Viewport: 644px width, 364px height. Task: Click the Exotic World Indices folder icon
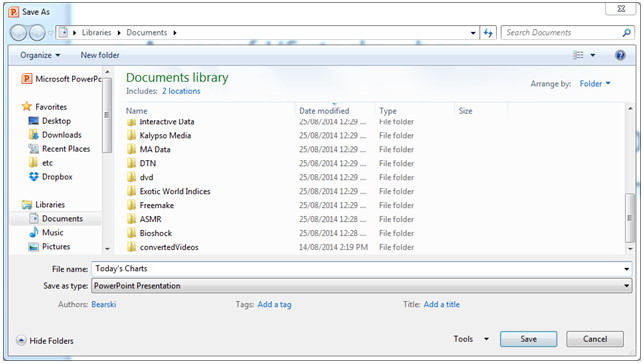[x=131, y=191]
